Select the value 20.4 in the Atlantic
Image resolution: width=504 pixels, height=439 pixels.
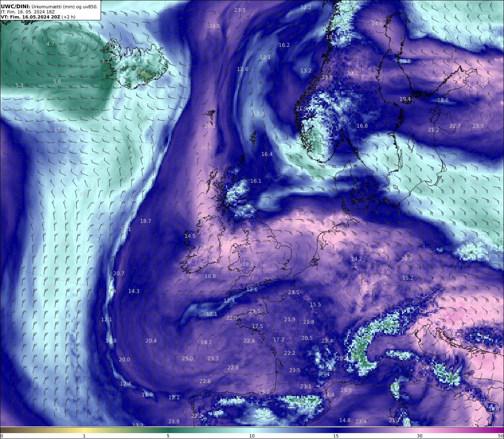151,341
